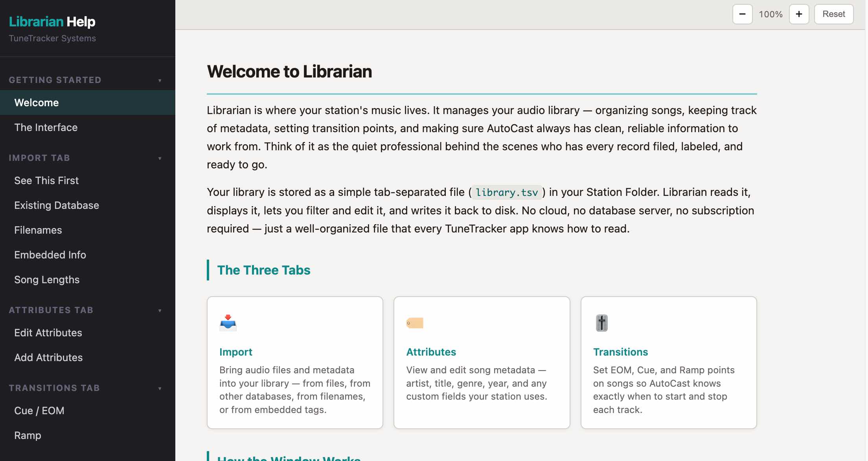868x461 pixels.
Task: Open the Song Lengths topic
Action: coord(47,279)
